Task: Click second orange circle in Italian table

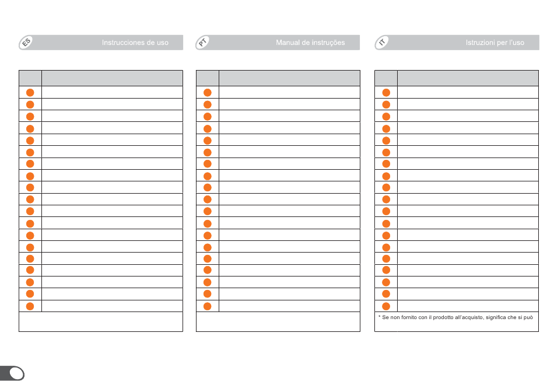Action: click(x=386, y=104)
